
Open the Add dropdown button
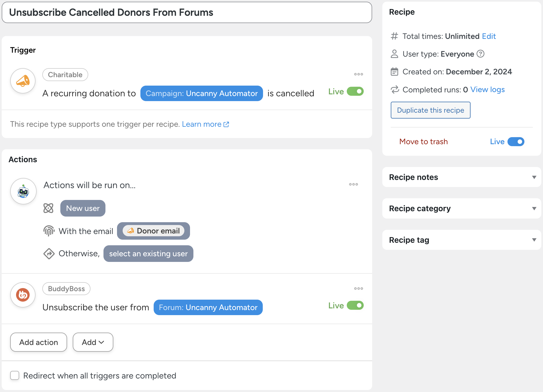[93, 342]
